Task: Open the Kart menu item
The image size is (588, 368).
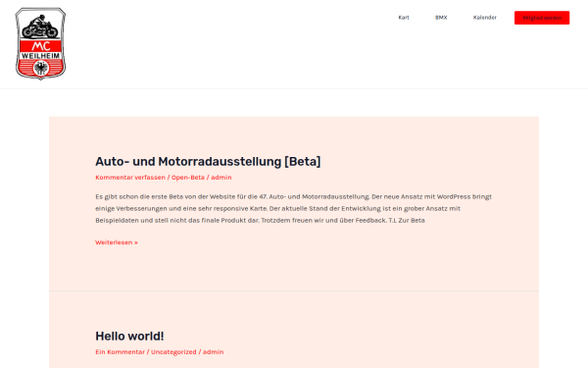Action: (x=404, y=18)
